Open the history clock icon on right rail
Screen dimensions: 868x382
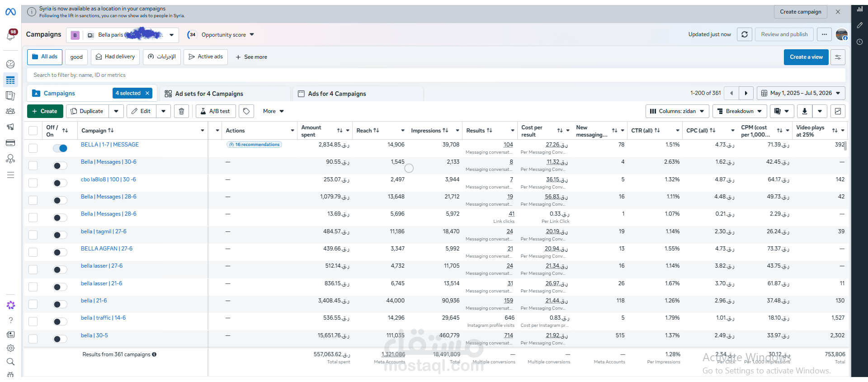click(x=859, y=42)
